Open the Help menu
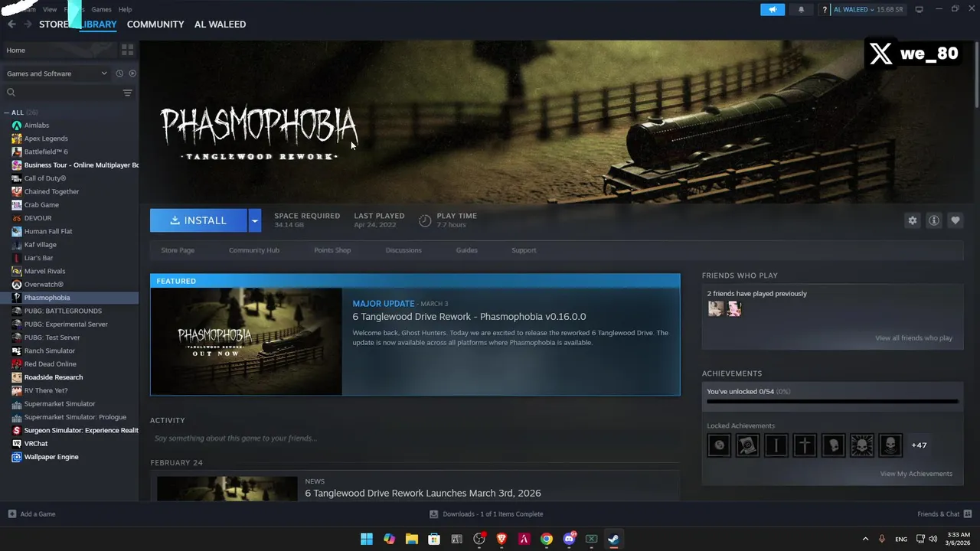Viewport: 980px width, 551px height. click(x=125, y=9)
